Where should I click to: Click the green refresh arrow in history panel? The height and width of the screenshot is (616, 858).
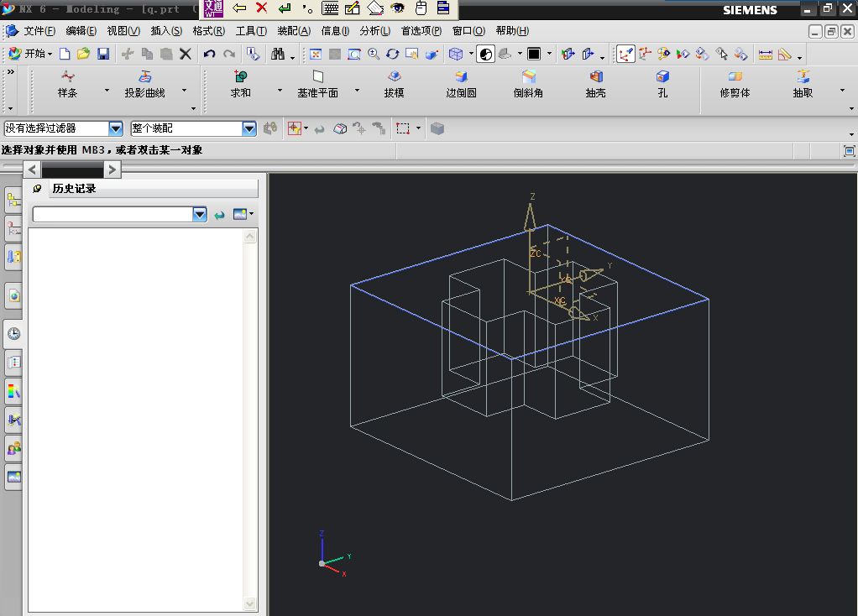(x=219, y=215)
